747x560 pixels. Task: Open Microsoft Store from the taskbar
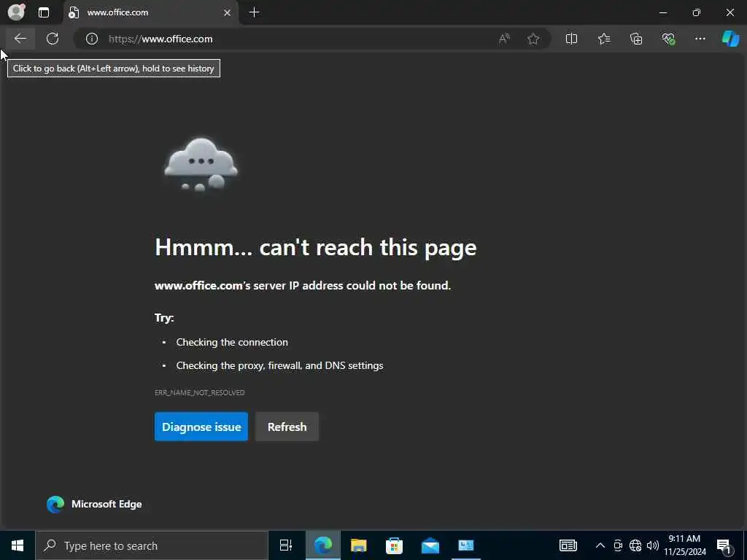[x=394, y=545]
